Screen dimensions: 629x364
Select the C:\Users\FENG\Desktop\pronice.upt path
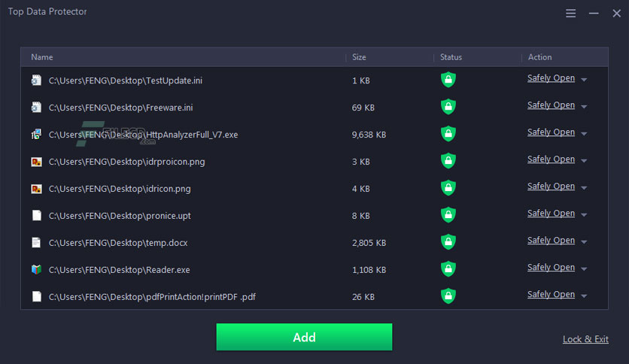tap(120, 216)
